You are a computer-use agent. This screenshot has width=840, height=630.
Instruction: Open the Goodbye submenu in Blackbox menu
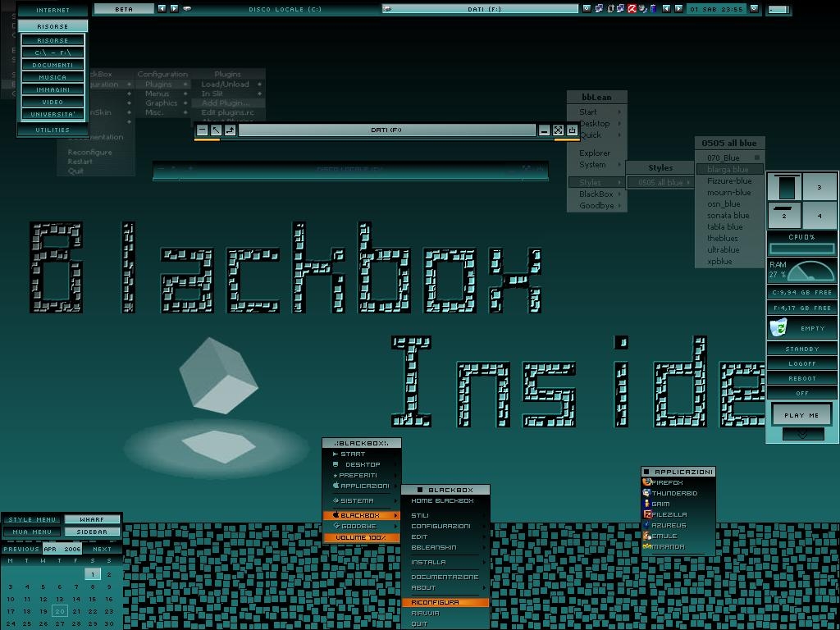362,526
